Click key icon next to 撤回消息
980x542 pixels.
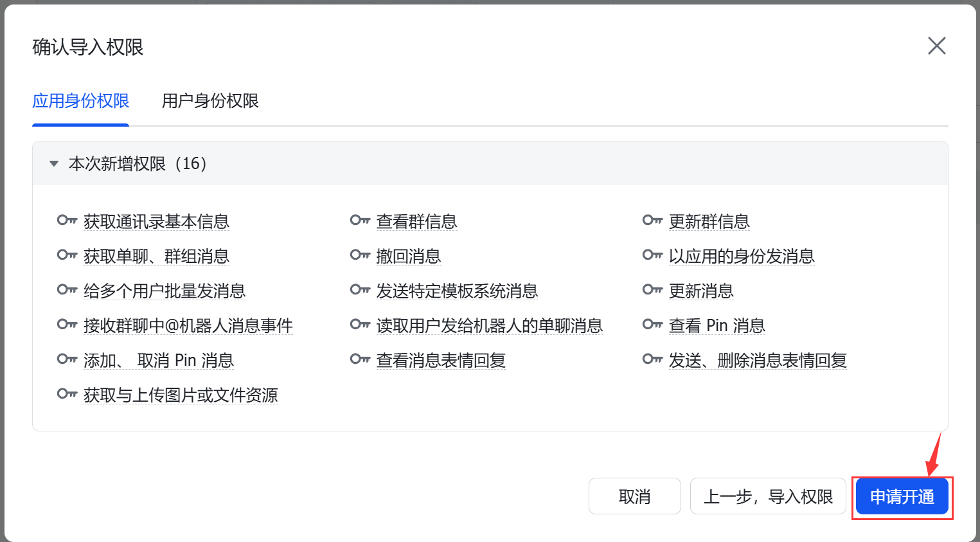tap(360, 255)
